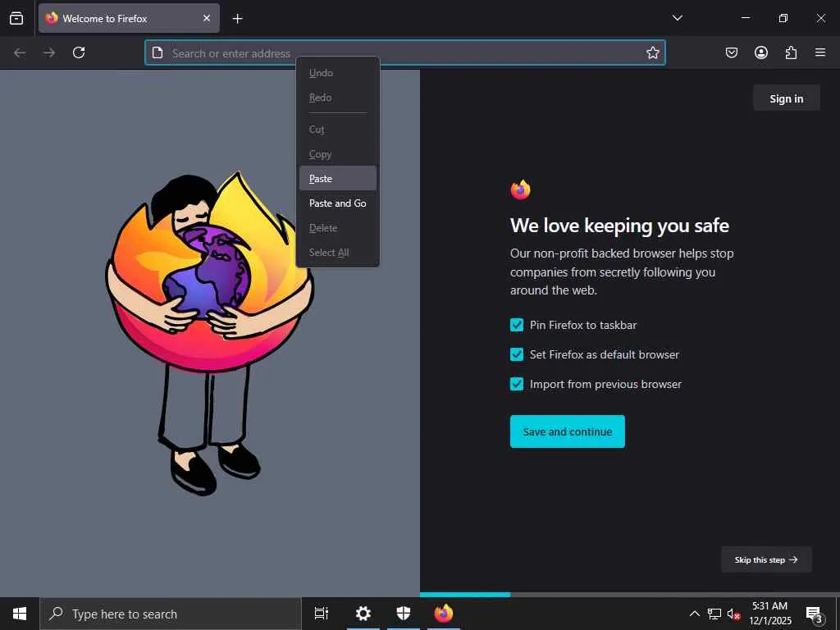
Task: Bookmark this page with the star icon
Action: tap(652, 52)
